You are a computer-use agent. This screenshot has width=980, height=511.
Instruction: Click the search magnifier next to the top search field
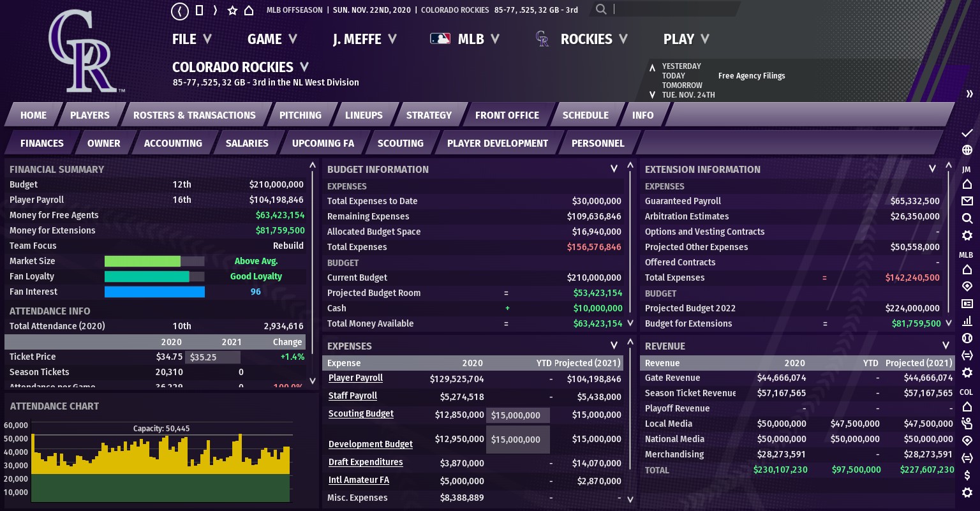(x=601, y=10)
